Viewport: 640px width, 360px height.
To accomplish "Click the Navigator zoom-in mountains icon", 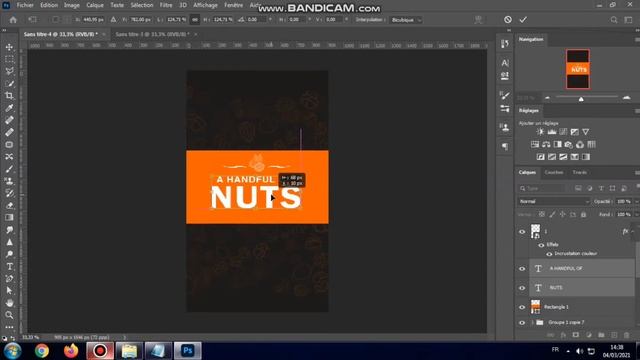I will (x=627, y=98).
